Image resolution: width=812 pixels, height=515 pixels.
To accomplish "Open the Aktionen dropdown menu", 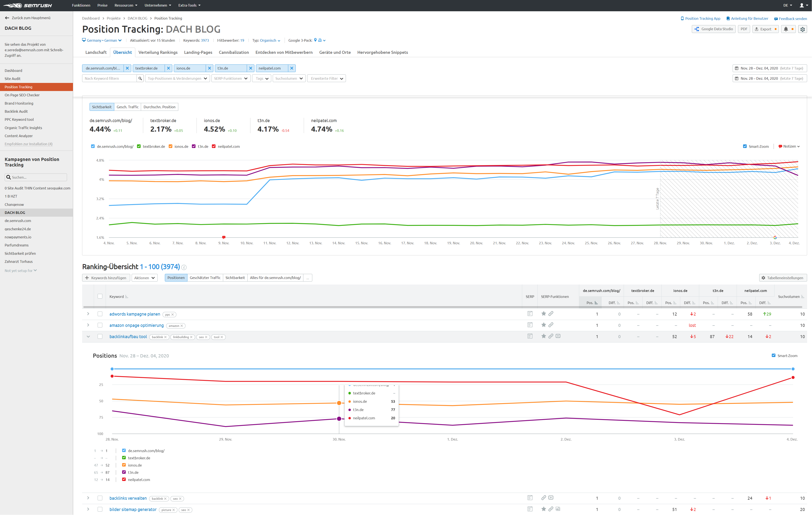I will [144, 278].
